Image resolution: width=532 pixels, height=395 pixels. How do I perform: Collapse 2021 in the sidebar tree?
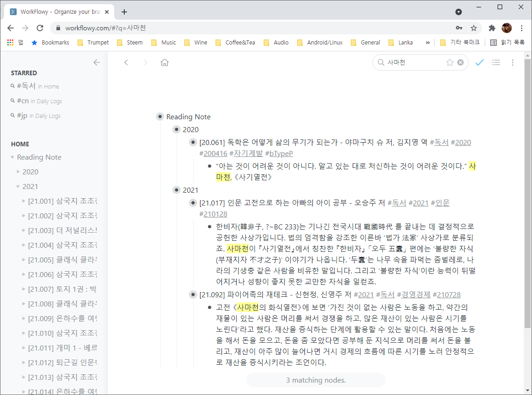[18, 186]
